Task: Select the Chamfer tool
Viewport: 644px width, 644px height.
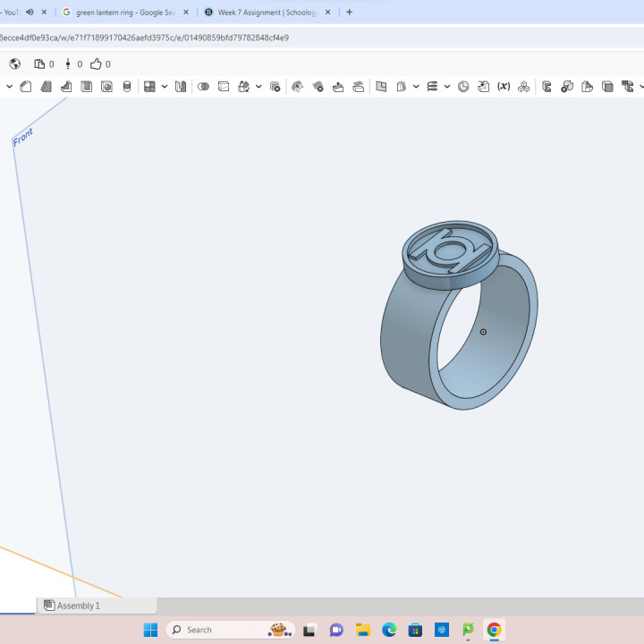Action: tap(25, 87)
